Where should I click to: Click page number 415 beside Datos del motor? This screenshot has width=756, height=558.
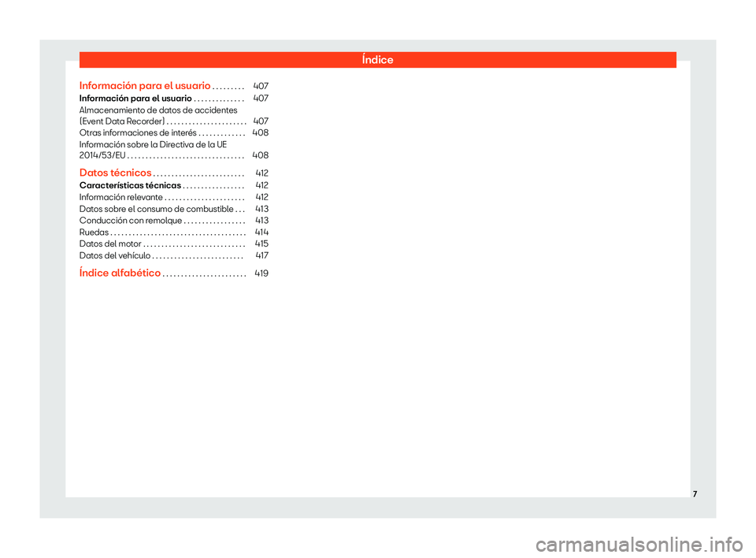coord(261,244)
